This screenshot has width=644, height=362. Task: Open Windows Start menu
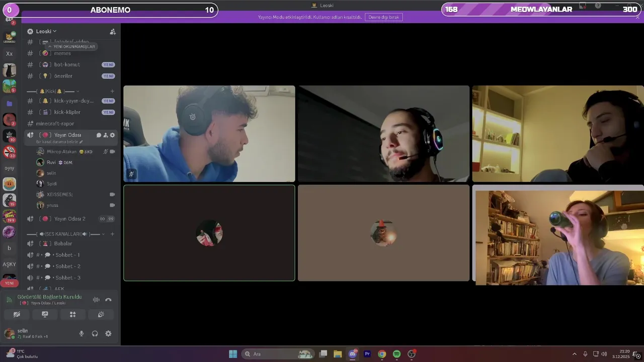click(x=233, y=354)
